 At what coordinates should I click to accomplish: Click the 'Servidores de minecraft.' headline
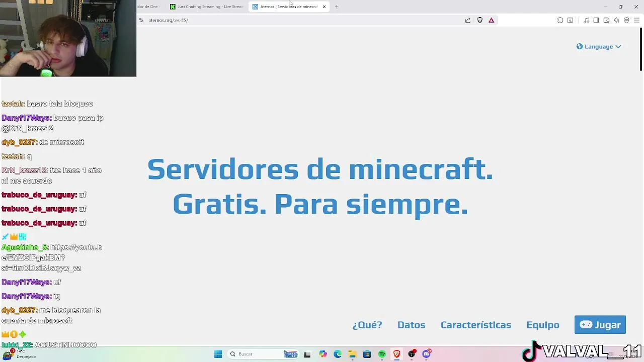pos(320,169)
